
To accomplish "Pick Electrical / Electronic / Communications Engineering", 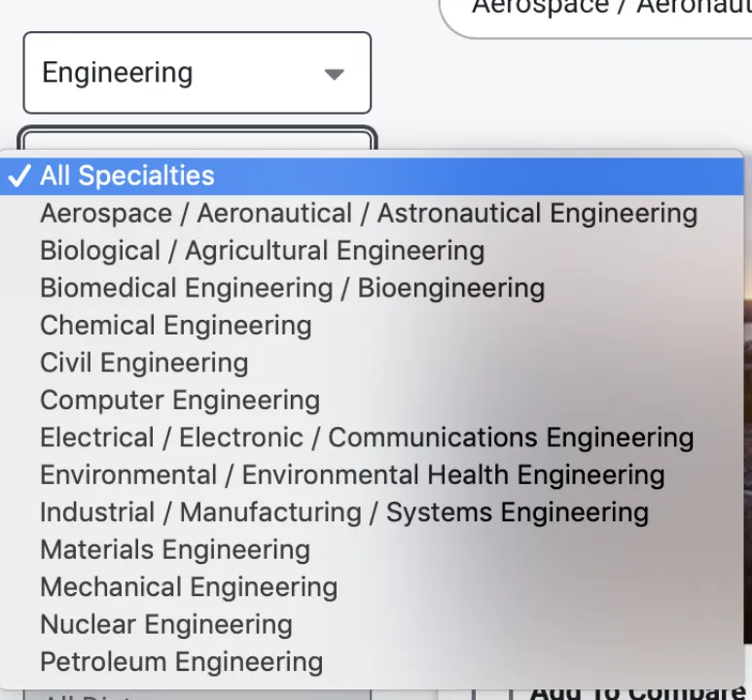I will click(x=372, y=437).
